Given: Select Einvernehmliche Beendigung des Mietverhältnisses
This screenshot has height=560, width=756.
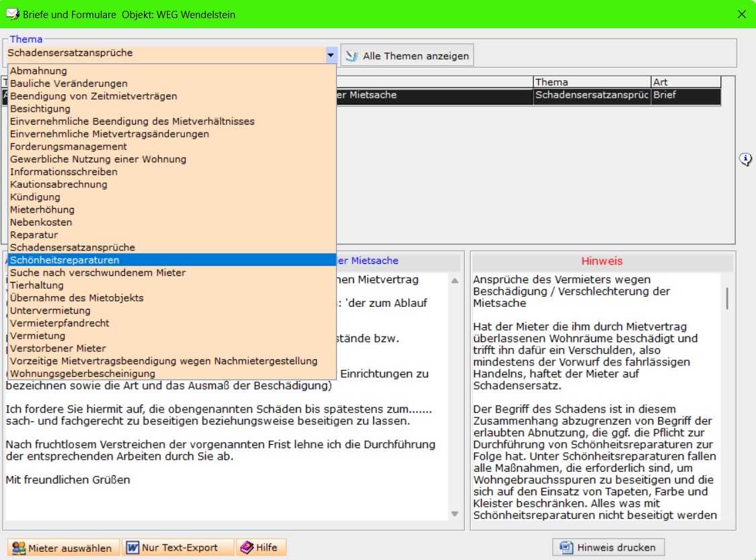Looking at the screenshot, I should (x=172, y=121).
